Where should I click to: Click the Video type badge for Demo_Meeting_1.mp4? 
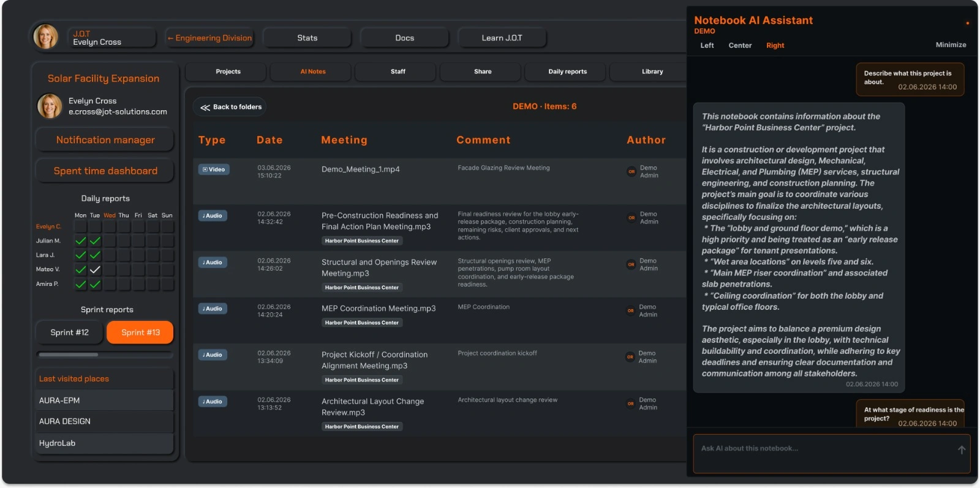(x=214, y=170)
